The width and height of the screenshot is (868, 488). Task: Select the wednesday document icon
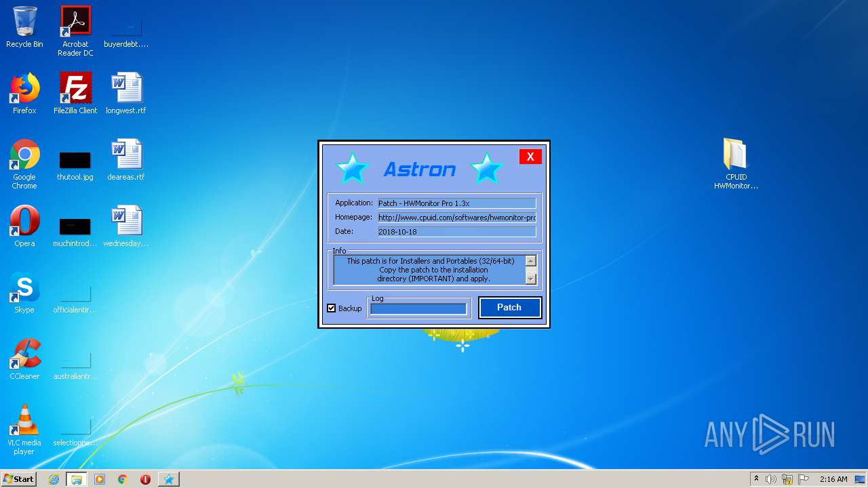click(x=126, y=226)
